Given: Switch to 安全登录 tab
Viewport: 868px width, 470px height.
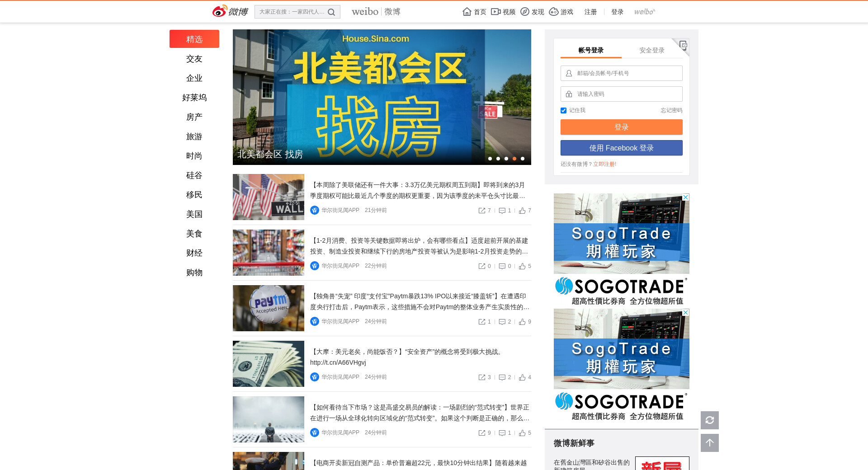Looking at the screenshot, I should pos(651,50).
